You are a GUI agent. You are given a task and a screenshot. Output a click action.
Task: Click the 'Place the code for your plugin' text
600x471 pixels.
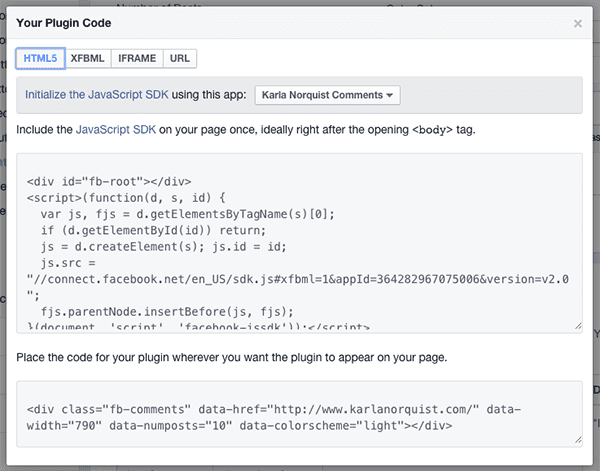(232, 357)
